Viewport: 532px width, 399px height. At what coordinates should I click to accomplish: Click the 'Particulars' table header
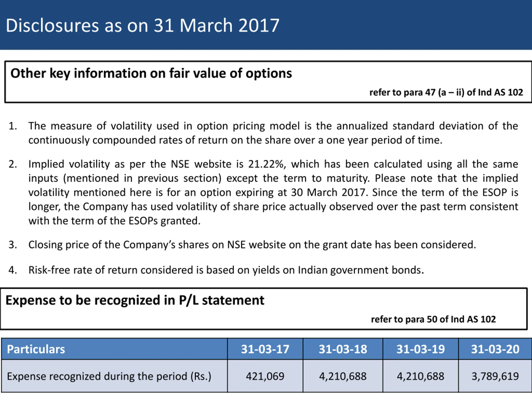coord(36,349)
